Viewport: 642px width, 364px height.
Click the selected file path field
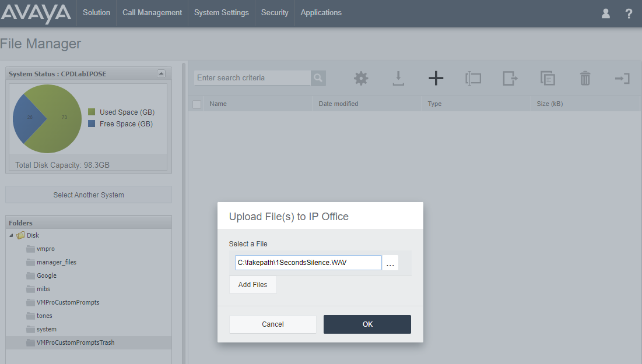(308, 263)
